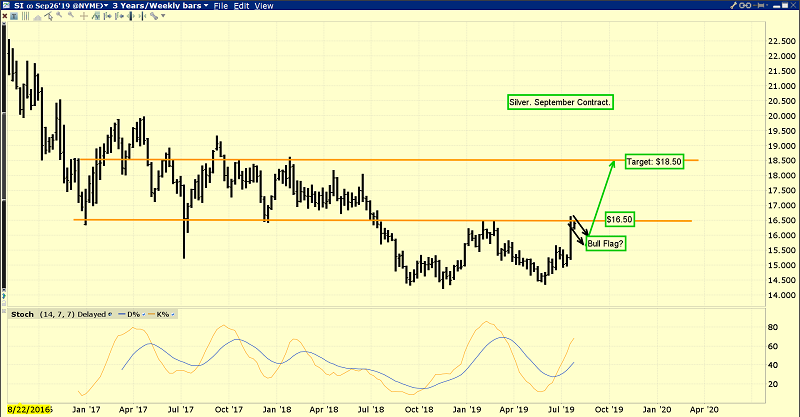Click the red X remove icon in chart toolbar

pos(5,16)
